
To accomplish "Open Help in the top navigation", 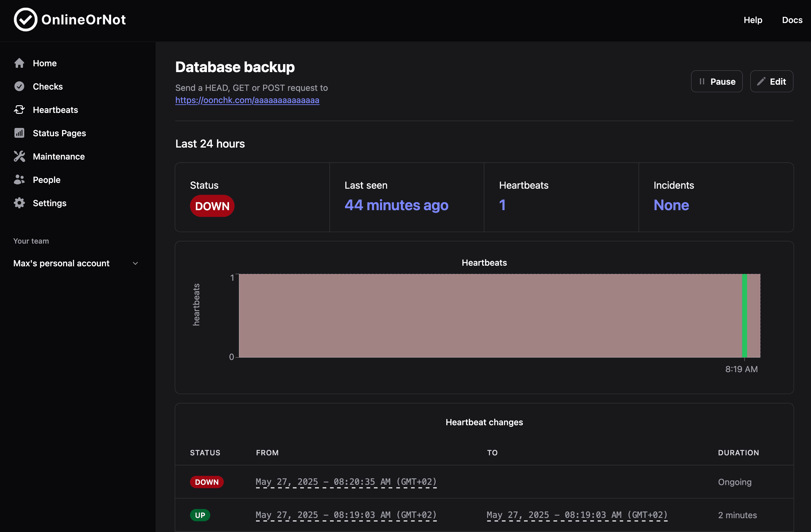I will pyautogui.click(x=753, y=20).
